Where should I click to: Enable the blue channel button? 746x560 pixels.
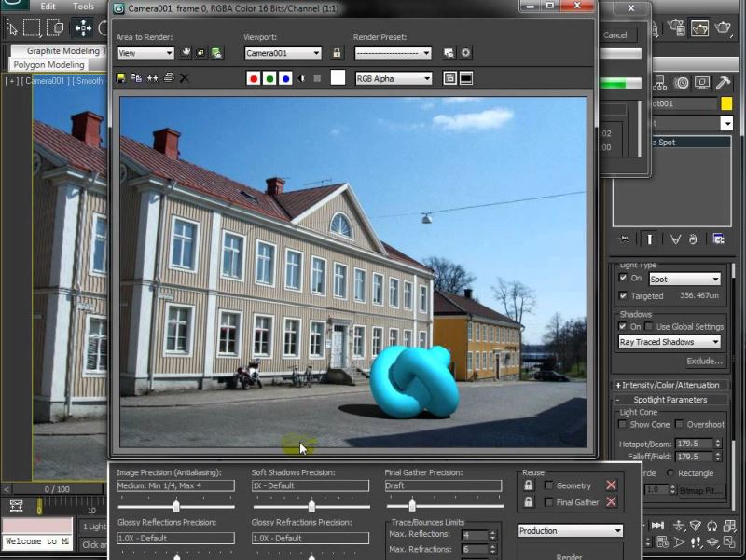click(x=285, y=78)
